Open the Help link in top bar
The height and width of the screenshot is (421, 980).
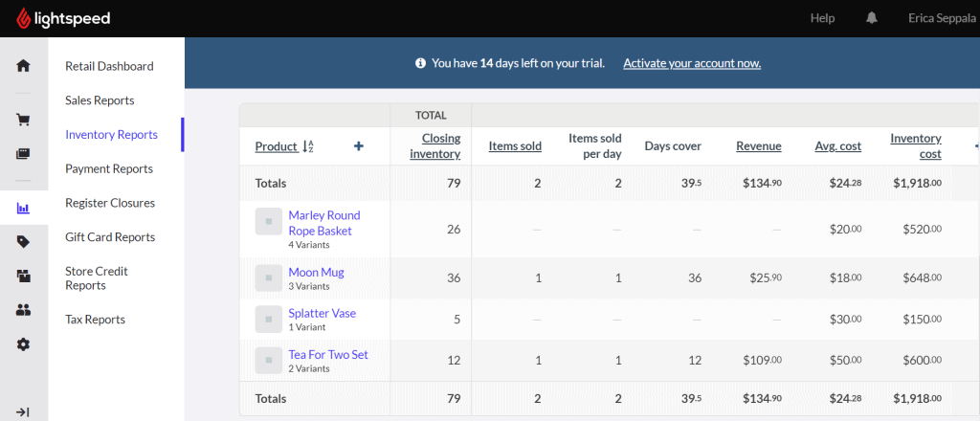pos(822,18)
